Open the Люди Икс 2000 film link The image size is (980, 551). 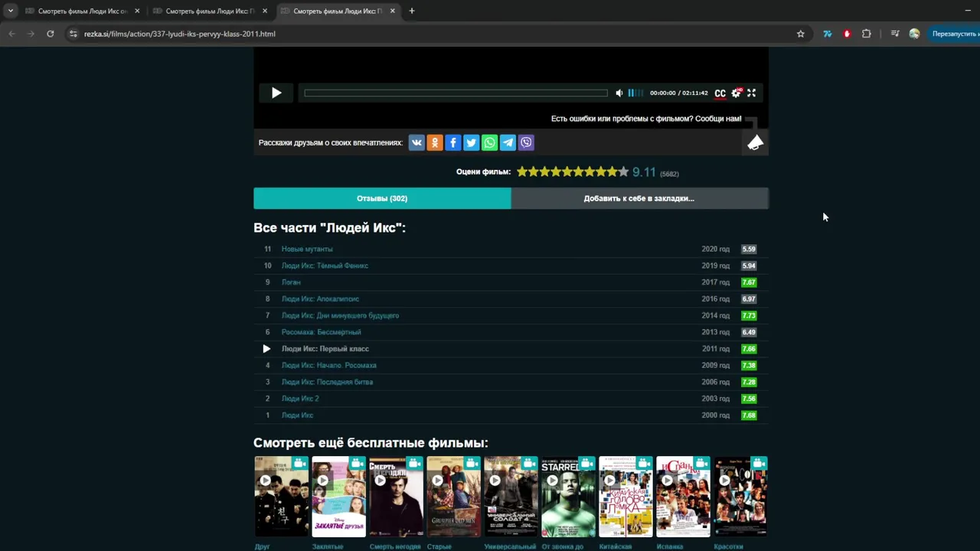297,416
